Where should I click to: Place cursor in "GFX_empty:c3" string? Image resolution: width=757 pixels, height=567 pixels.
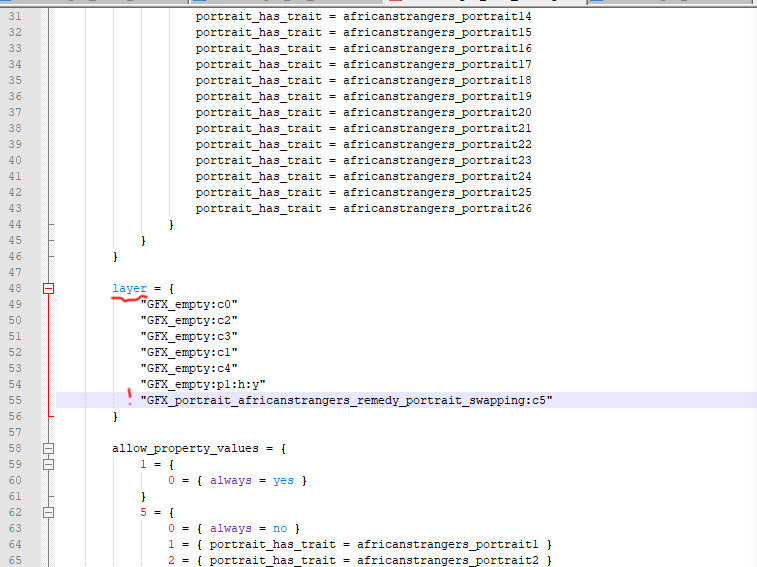tap(189, 336)
